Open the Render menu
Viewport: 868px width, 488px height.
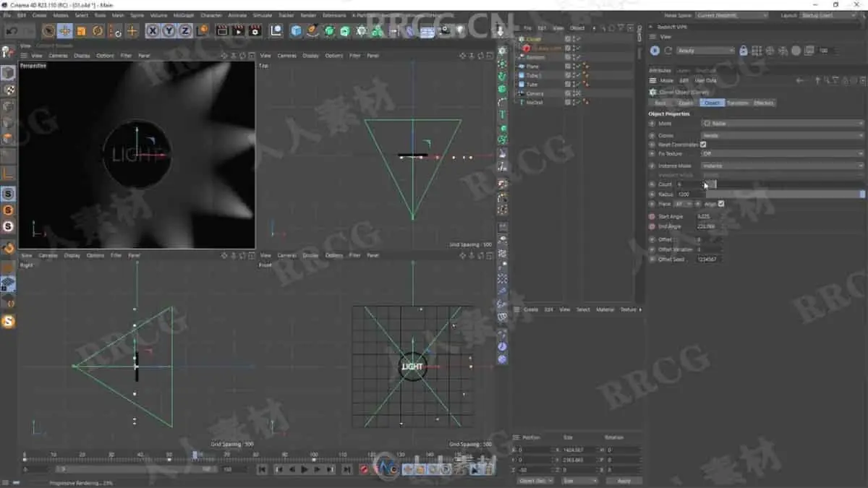click(308, 14)
